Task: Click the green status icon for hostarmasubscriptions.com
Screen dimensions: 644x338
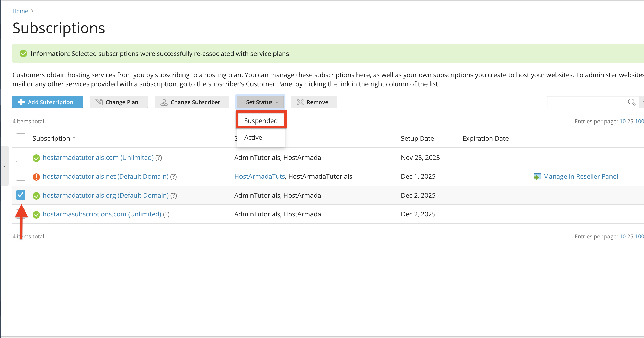Action: pyautogui.click(x=36, y=215)
